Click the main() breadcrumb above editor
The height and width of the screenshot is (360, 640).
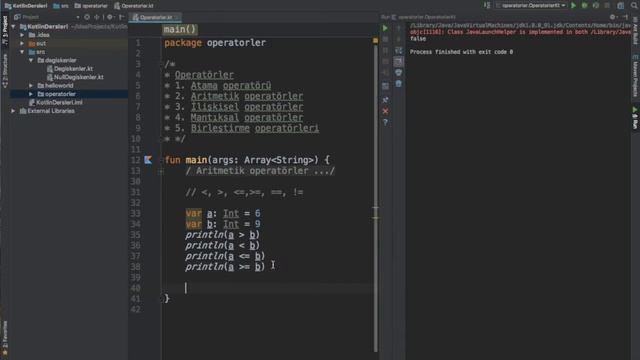[180, 29]
